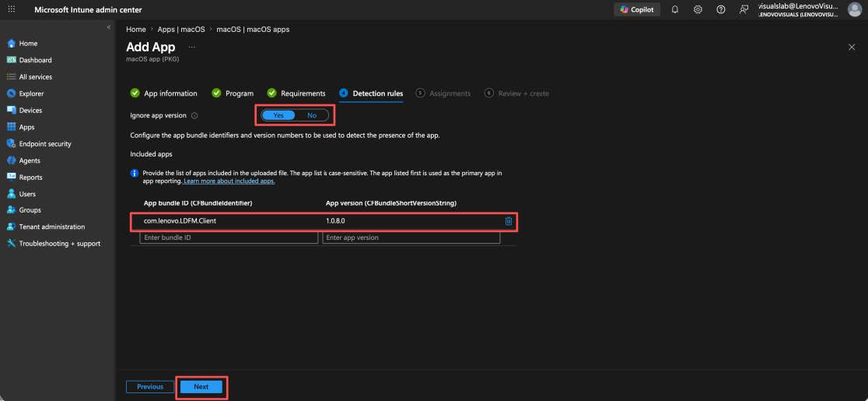Show Ignore app version info tooltip
Viewport: 868px width, 401px height.
(194, 116)
